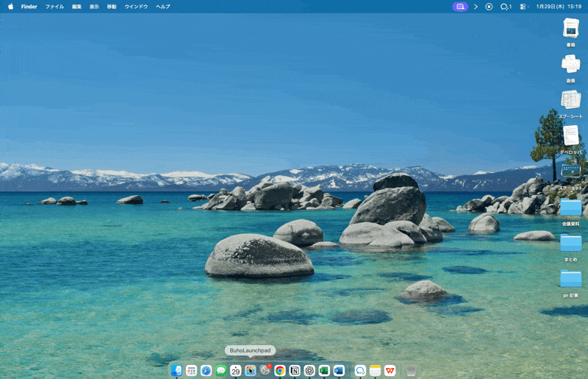Click the date and time clock
Screen dimensions: 588x379
(559, 7)
